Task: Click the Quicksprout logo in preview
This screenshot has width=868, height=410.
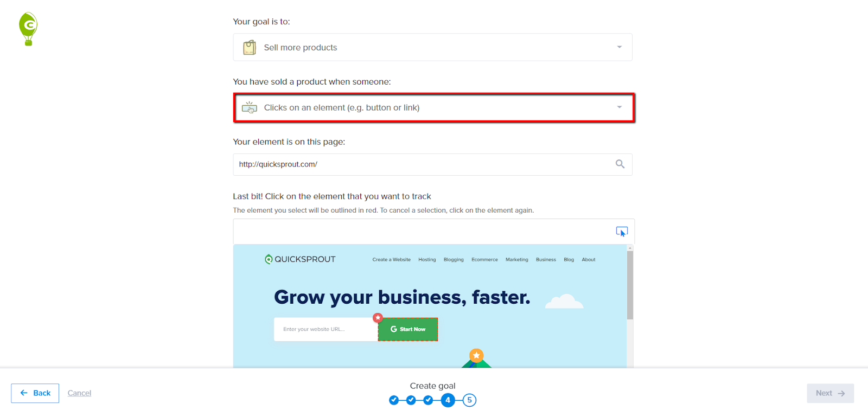Action: click(300, 259)
